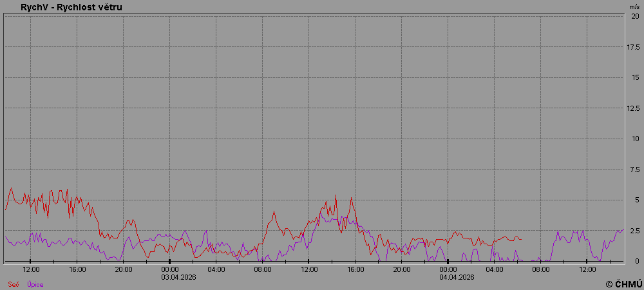This screenshot has width=644, height=290.
Task: Click the 2.5 y-axis value
Action: (634, 231)
